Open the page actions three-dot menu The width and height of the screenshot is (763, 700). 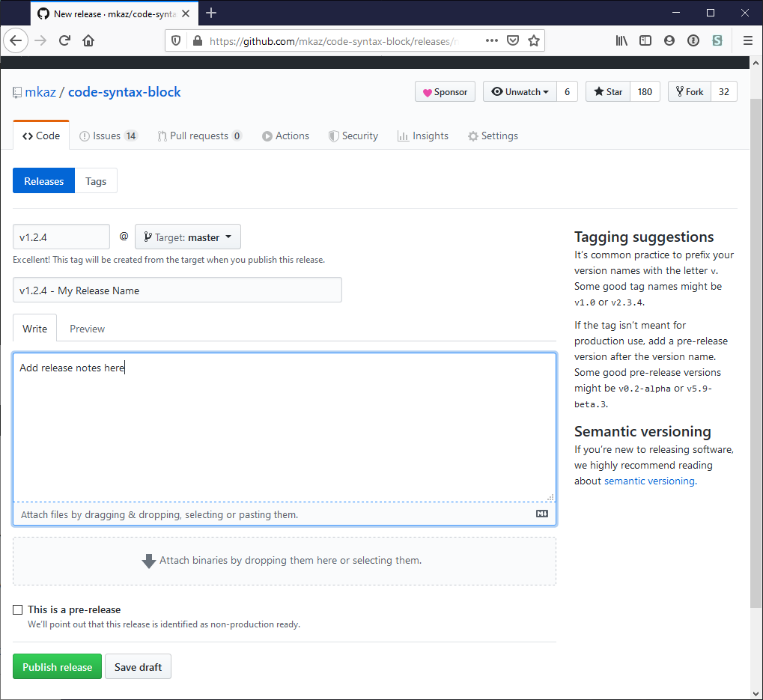point(492,40)
